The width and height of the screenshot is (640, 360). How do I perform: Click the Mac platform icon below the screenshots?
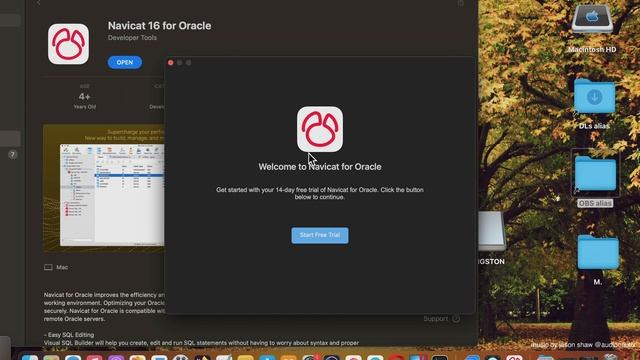48,267
